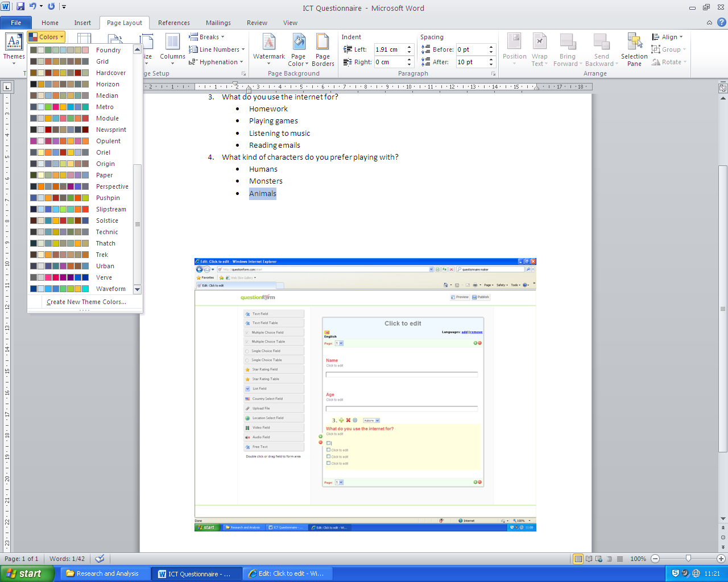Click the proofing check icon in status bar

[100, 559]
